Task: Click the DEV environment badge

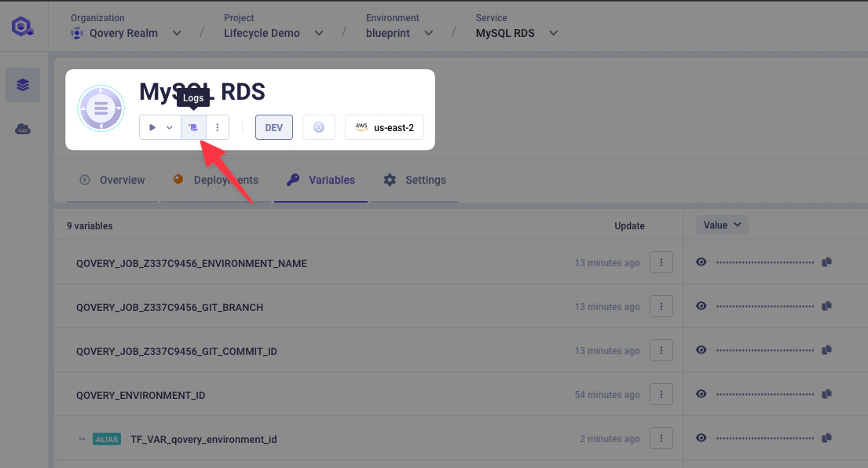Action: click(x=273, y=126)
